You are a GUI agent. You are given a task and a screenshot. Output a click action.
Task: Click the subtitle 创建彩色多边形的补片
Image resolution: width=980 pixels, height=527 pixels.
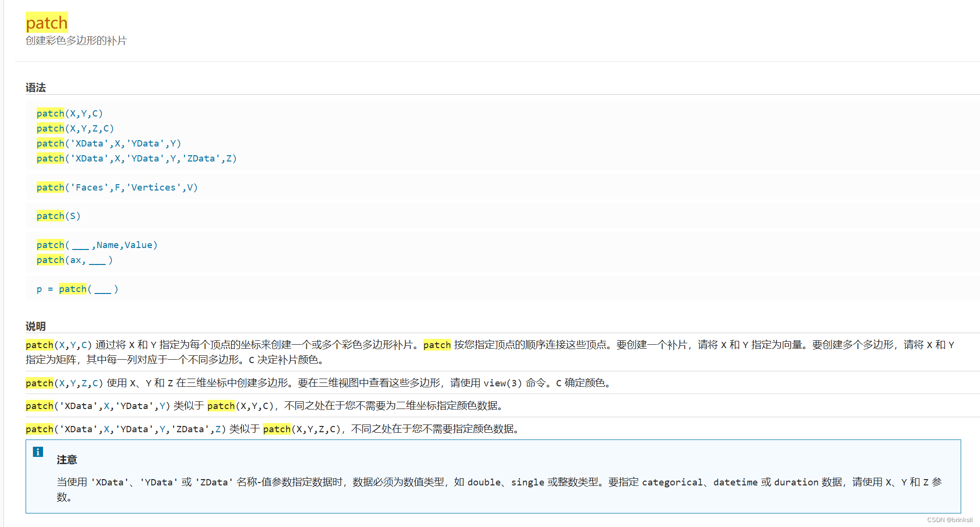point(76,41)
